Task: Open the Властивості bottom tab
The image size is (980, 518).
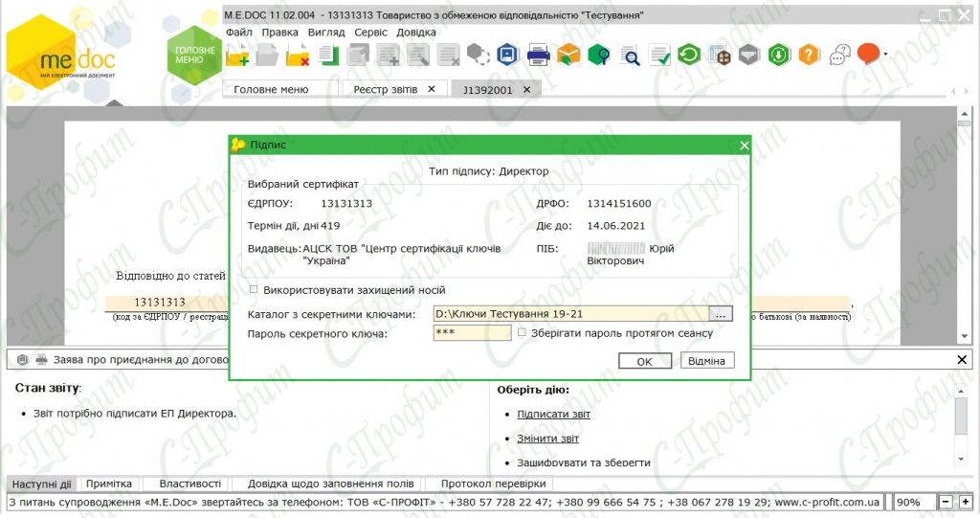Action: point(190,484)
